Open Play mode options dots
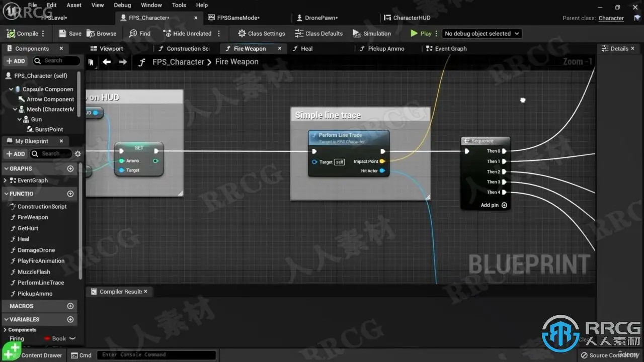 [x=436, y=34]
